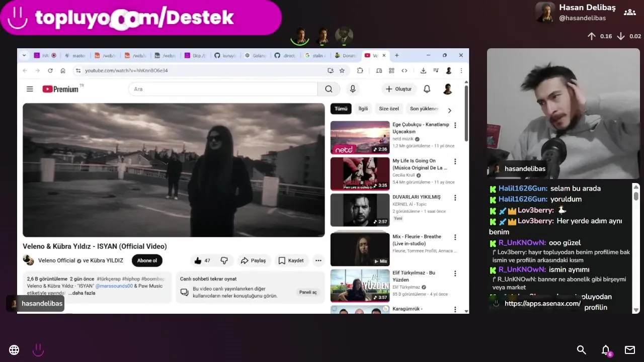
Task: Click the Hasan Delibaş profile header
Action: (x=576, y=12)
